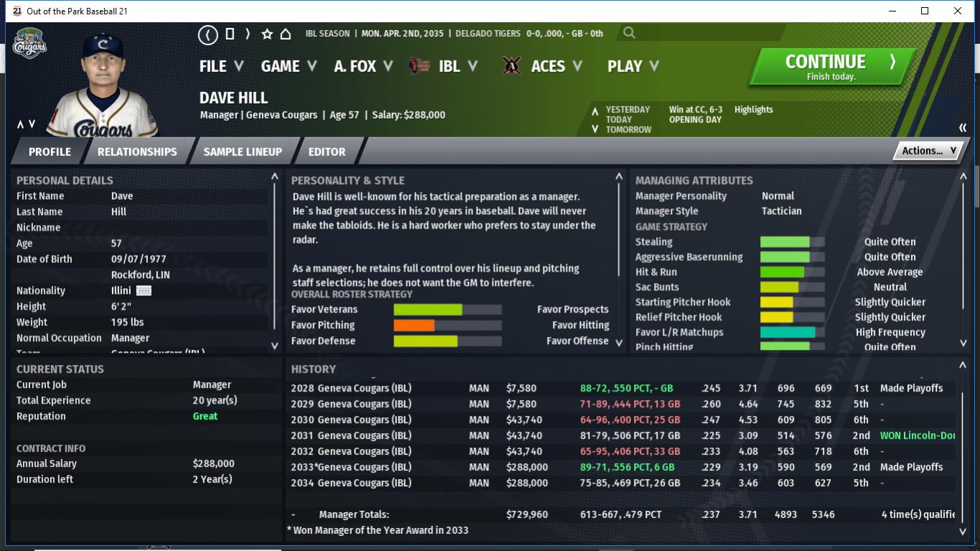Expand the PLAY dropdown menu
This screenshot has width=980, height=551.
tap(633, 66)
